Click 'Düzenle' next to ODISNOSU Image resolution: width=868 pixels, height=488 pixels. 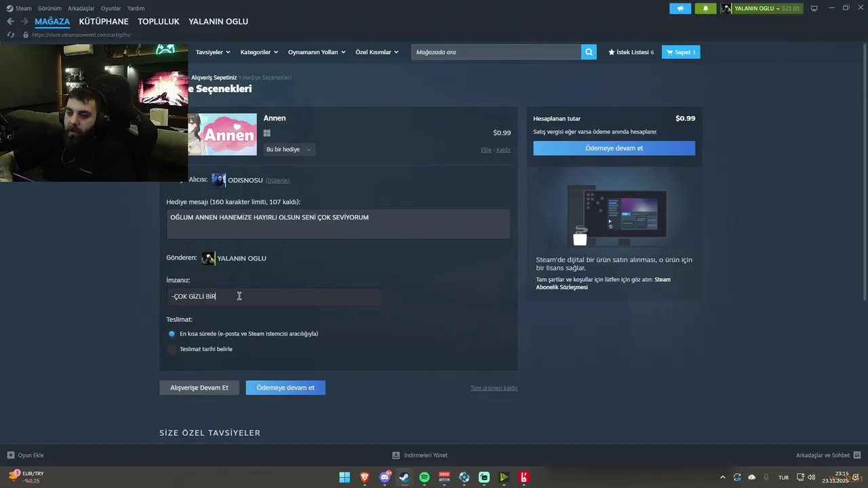point(277,180)
